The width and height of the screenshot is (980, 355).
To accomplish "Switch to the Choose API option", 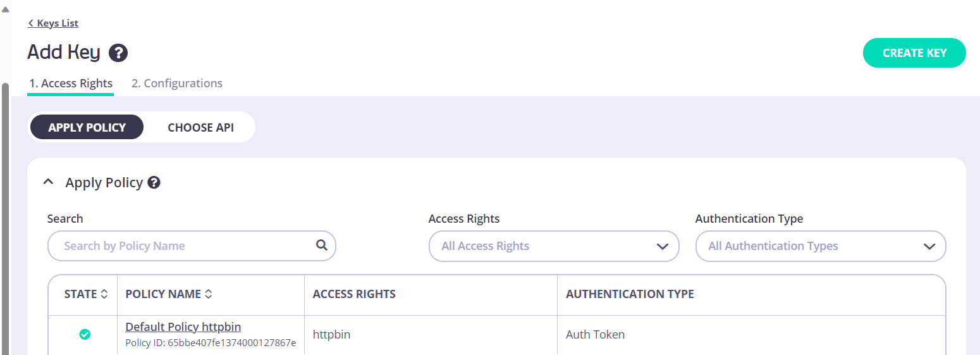I will click(x=200, y=127).
